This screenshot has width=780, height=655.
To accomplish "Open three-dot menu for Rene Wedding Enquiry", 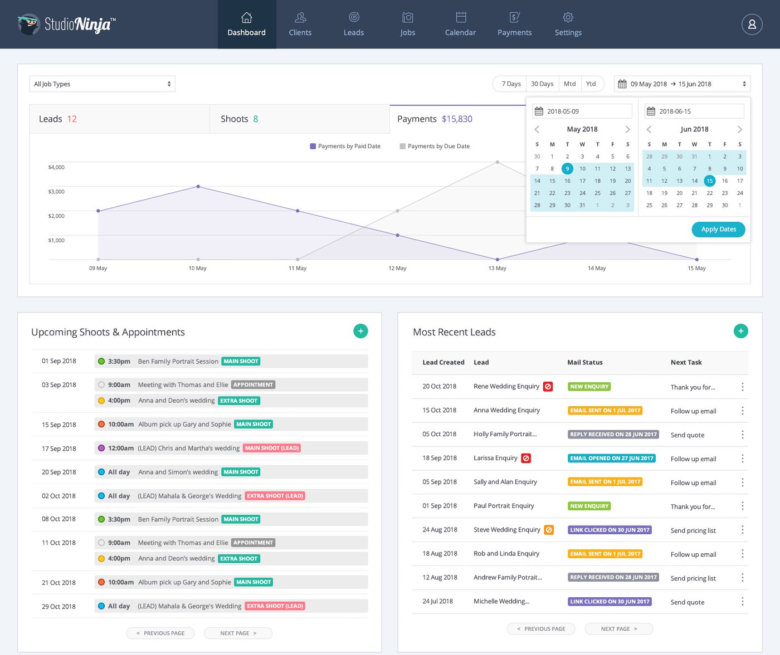I will point(742,386).
